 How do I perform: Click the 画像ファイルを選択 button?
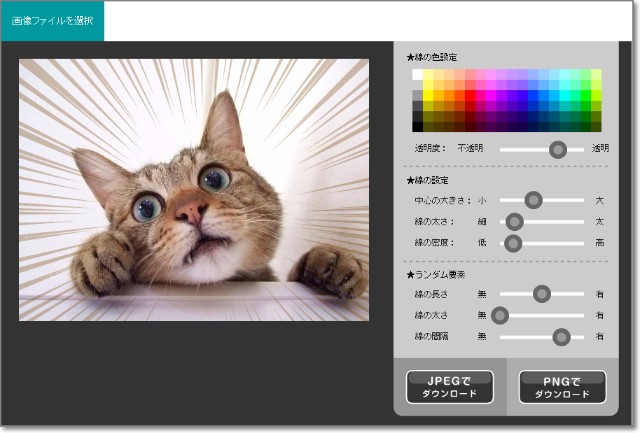coord(52,20)
